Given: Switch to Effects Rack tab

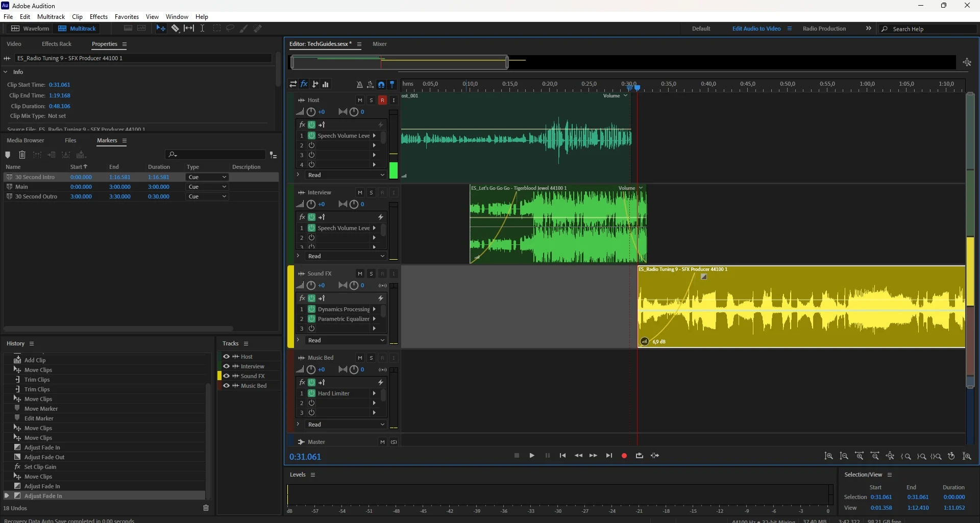Looking at the screenshot, I should [57, 44].
